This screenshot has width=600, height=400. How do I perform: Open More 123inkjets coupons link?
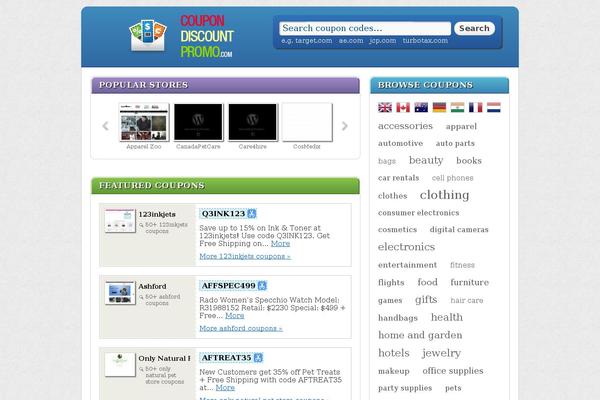coord(245,256)
